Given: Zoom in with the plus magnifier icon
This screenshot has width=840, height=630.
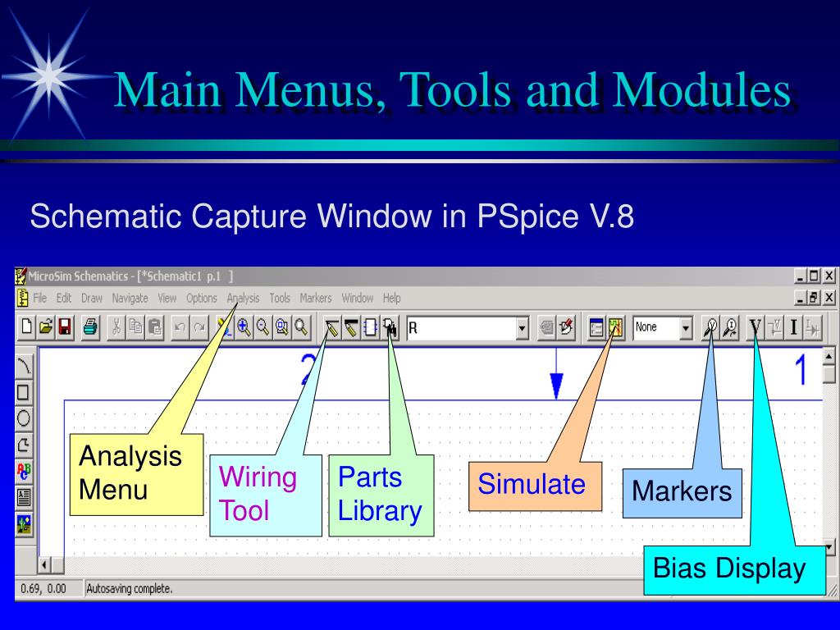Looking at the screenshot, I should 244,326.
